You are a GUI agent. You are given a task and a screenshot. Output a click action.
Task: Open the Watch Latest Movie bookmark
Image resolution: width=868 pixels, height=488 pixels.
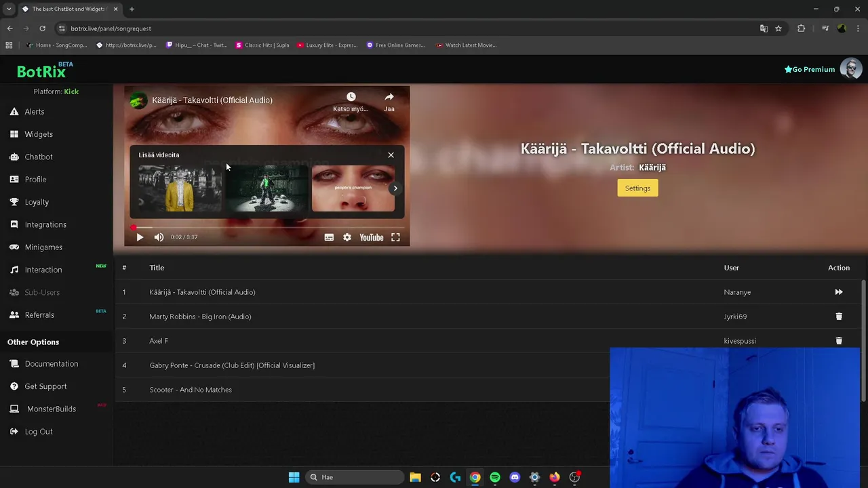tap(467, 45)
